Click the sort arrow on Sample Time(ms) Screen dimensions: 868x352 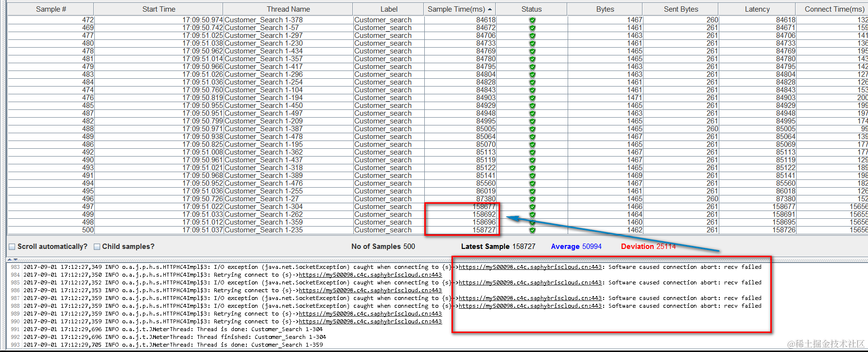click(490, 9)
